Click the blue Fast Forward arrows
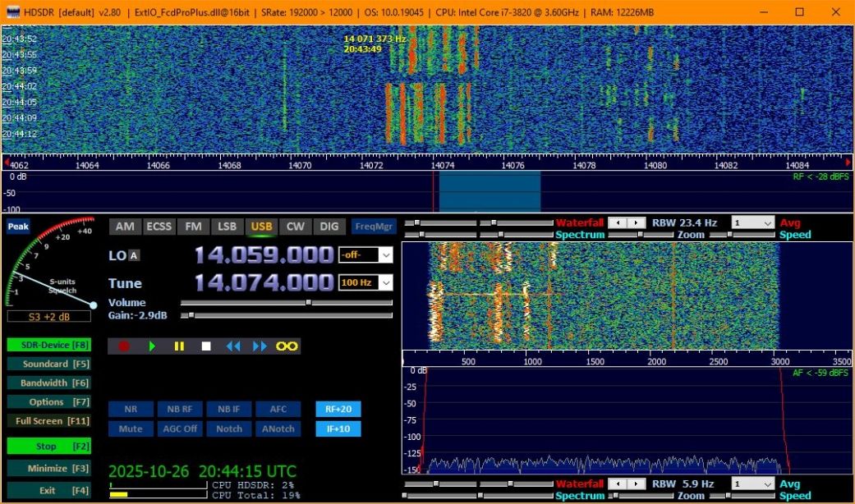 pyautogui.click(x=260, y=346)
